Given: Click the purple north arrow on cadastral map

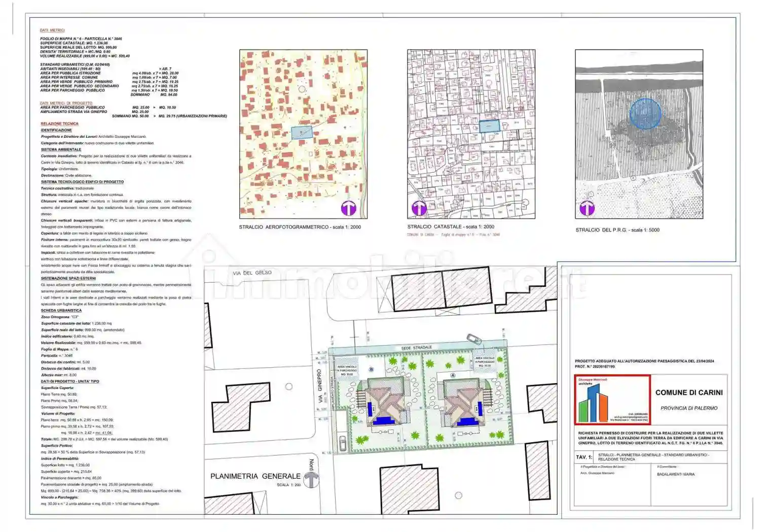Looking at the screenshot, I should [419, 208].
